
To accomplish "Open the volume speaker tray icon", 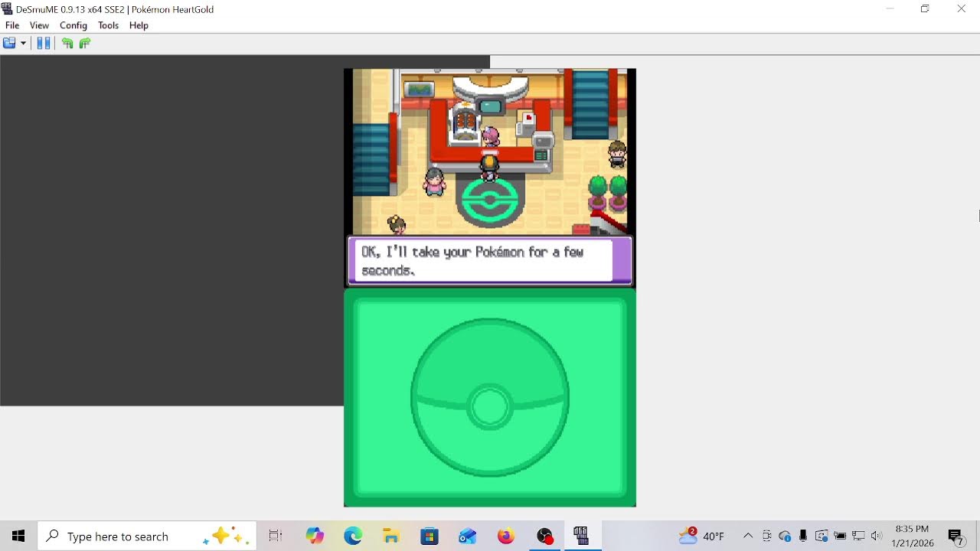I will pos(877,536).
